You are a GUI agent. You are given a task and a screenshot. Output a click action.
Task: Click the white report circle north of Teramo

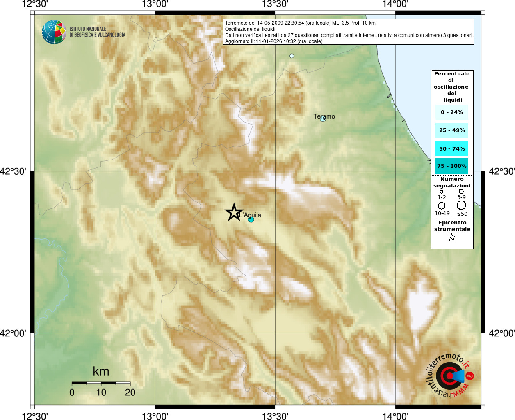[x=292, y=56]
